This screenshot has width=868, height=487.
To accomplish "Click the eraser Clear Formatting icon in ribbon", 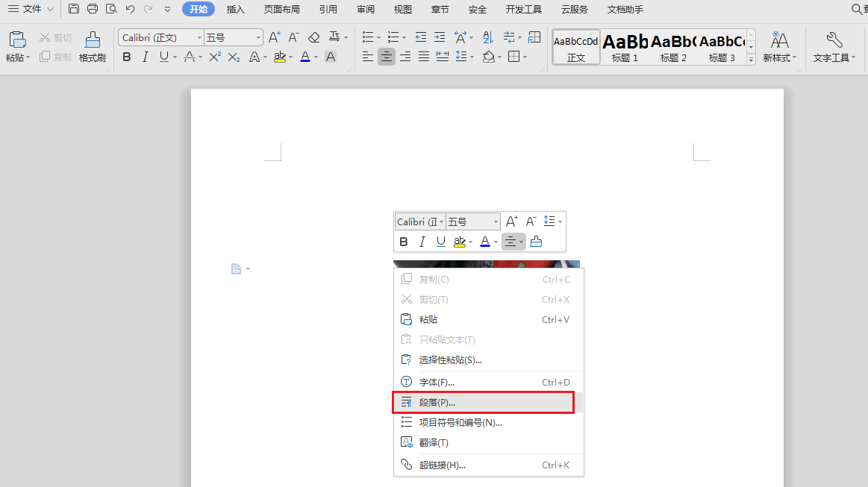I will pyautogui.click(x=313, y=37).
